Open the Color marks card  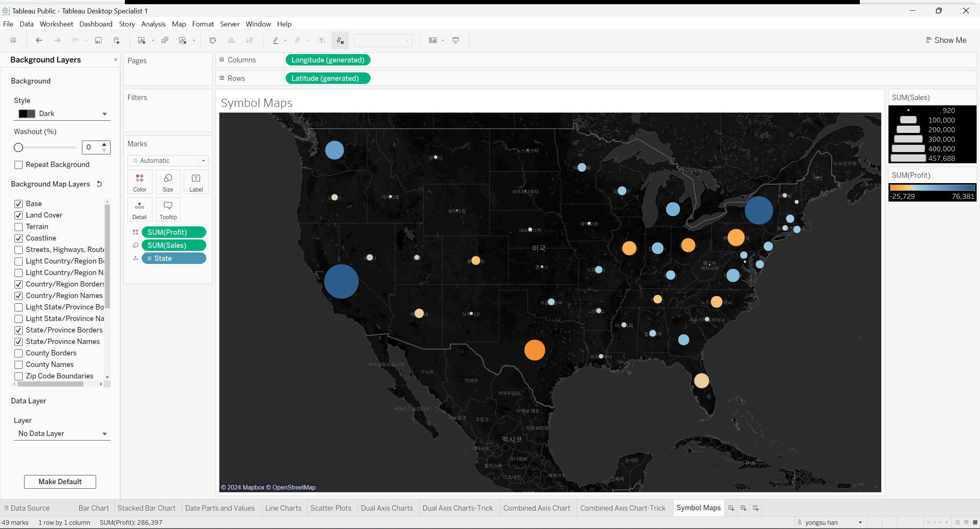point(140,182)
